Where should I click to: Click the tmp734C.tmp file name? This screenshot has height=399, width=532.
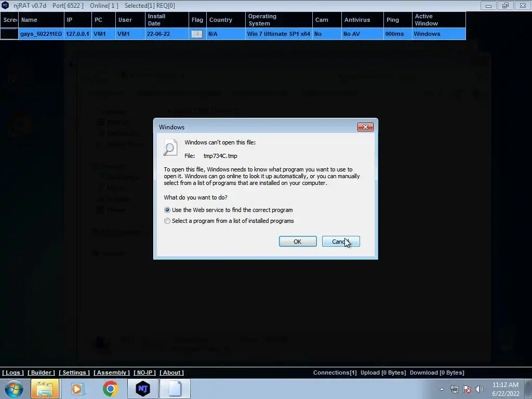[x=220, y=156]
